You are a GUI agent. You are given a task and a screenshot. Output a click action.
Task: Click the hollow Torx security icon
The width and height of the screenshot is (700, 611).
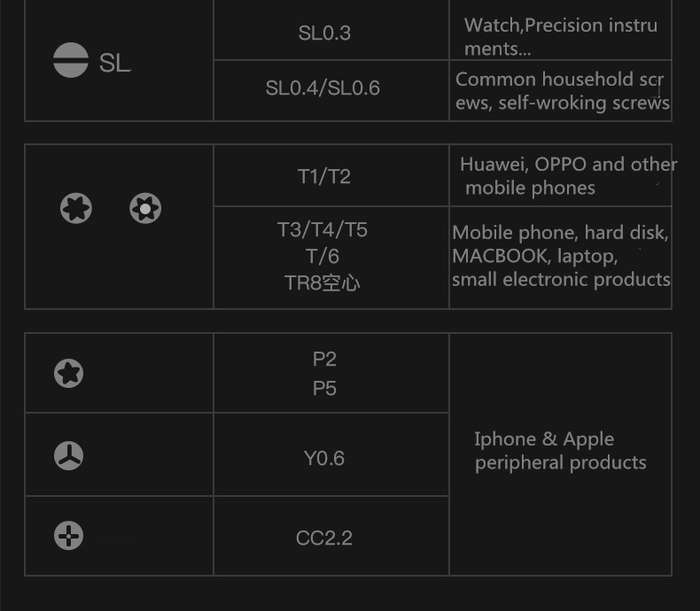tap(145, 208)
